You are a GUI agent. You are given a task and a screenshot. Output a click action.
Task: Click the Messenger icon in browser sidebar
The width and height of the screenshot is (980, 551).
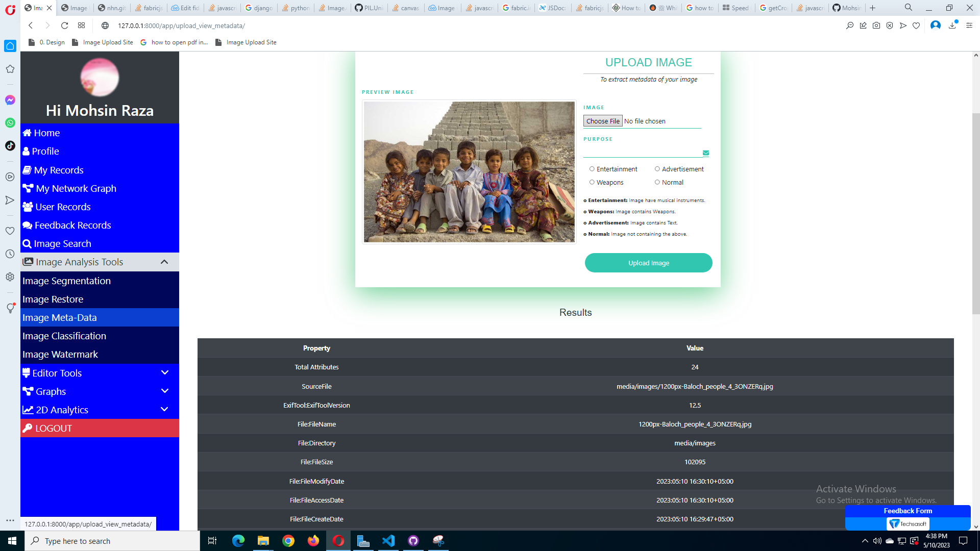pyautogui.click(x=10, y=100)
